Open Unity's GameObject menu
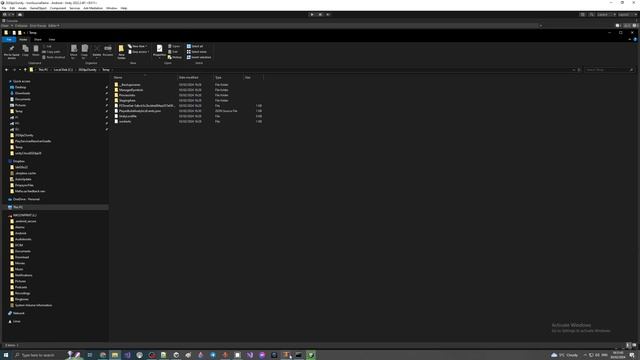The height and width of the screenshot is (360, 640). [x=38, y=8]
